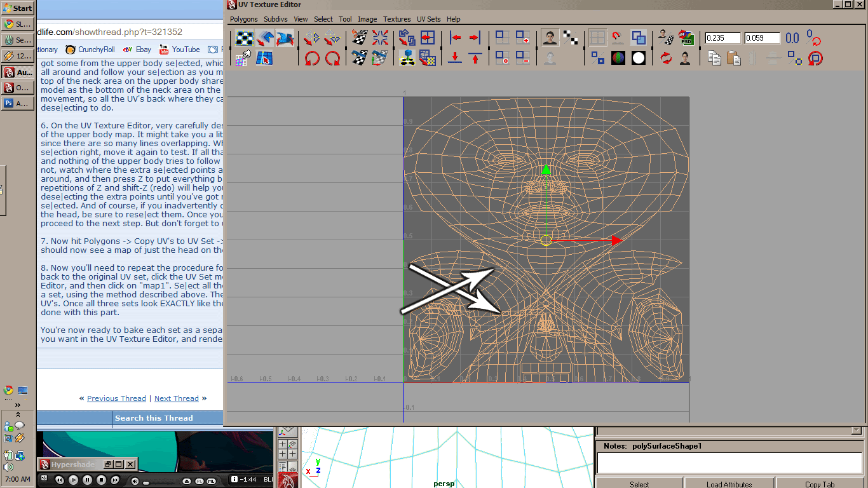Image resolution: width=868 pixels, height=488 pixels.
Task: Click the rotate UVs counterclockwise icon
Action: point(311,58)
